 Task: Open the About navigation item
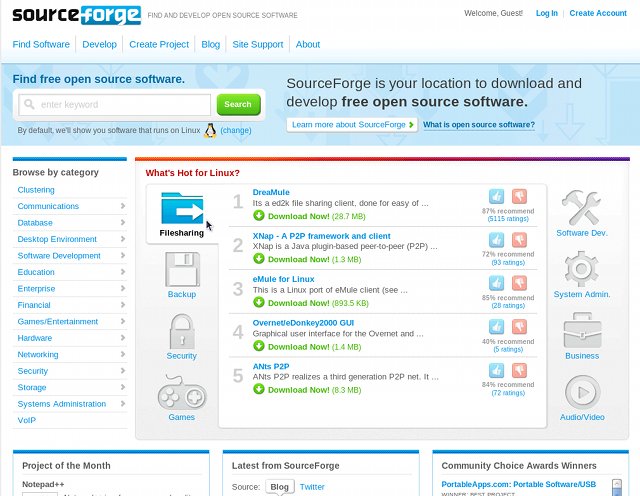pyautogui.click(x=308, y=44)
